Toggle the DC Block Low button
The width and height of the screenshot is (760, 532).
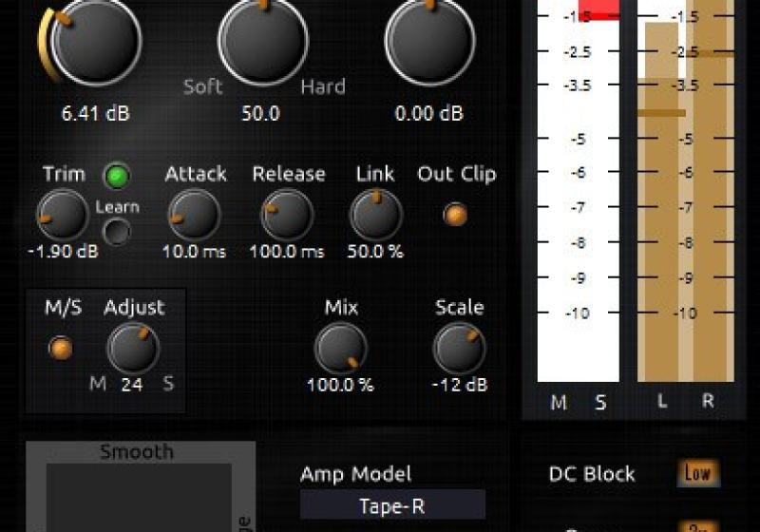(698, 473)
